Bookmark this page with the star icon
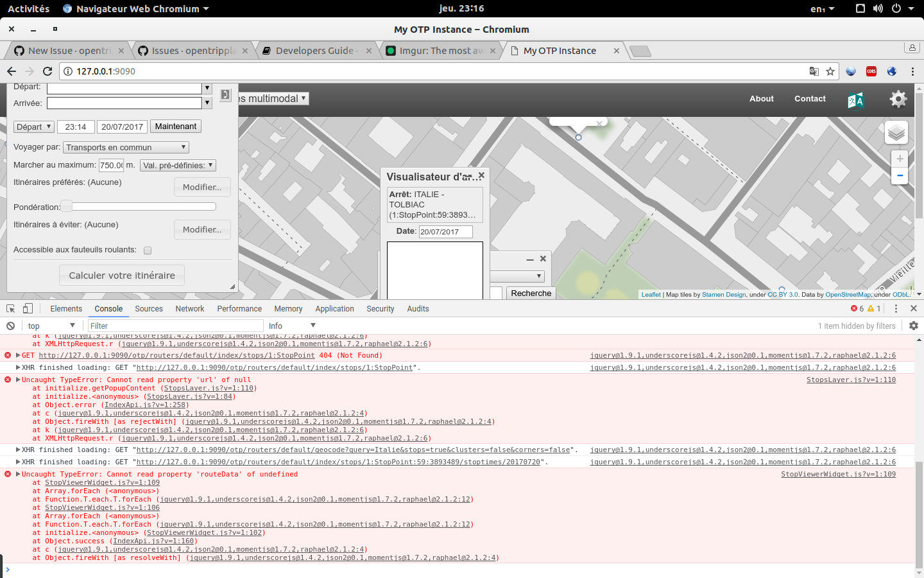 click(830, 71)
